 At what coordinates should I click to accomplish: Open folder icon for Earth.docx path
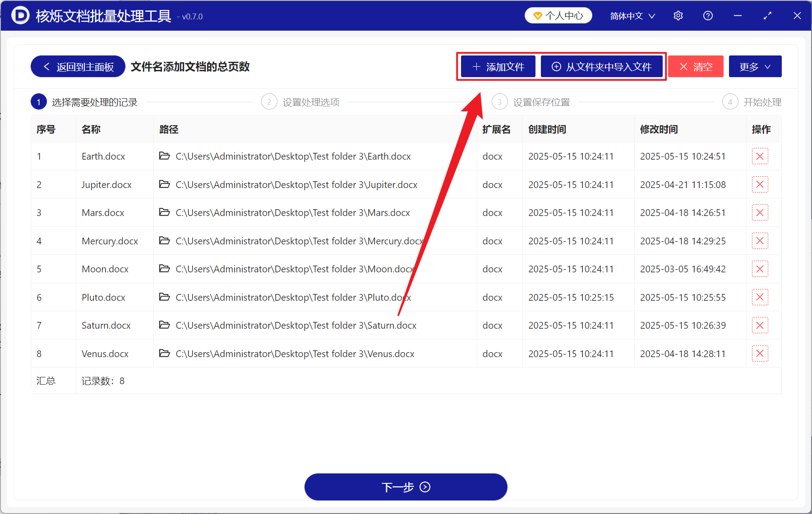[165, 156]
